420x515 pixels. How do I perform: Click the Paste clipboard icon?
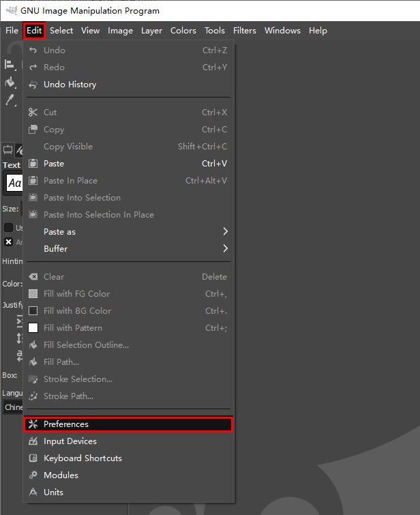33,164
